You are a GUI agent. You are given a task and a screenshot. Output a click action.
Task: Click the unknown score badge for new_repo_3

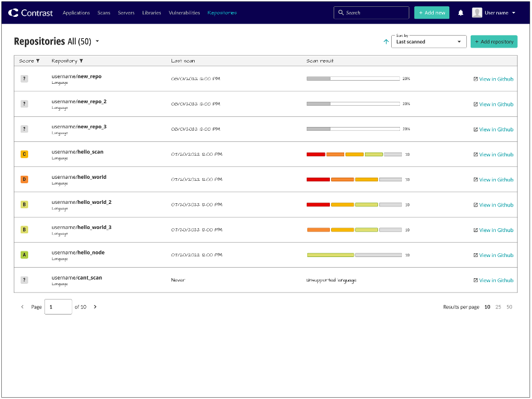24,129
